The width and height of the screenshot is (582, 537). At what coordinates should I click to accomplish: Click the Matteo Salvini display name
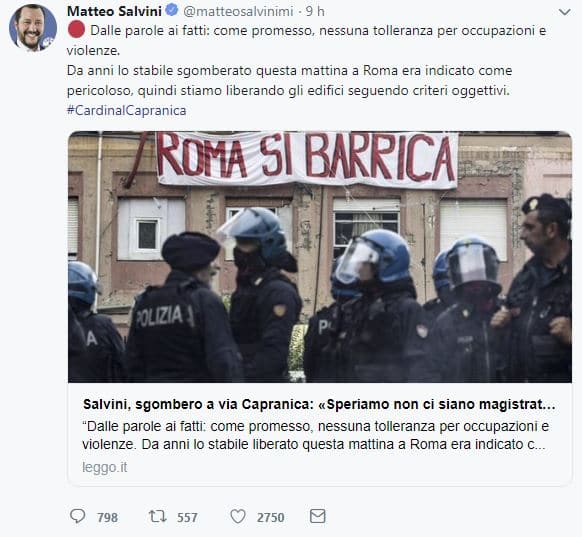tap(114, 11)
